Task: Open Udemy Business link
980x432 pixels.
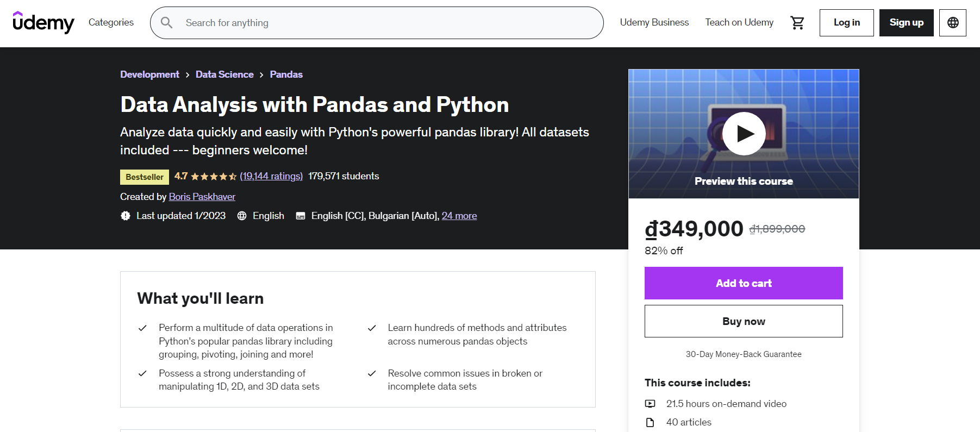Action: [654, 22]
